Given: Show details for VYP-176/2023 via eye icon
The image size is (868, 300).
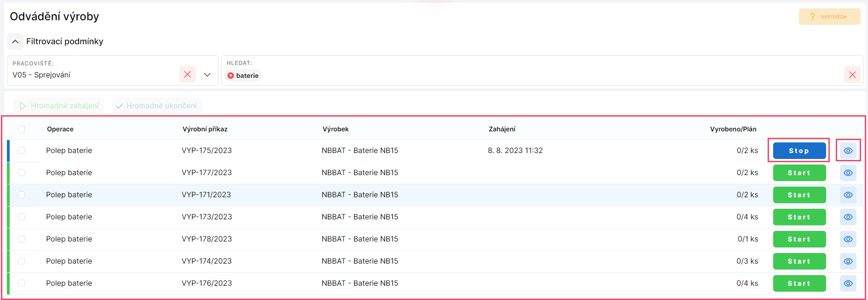Looking at the screenshot, I should tap(848, 283).
